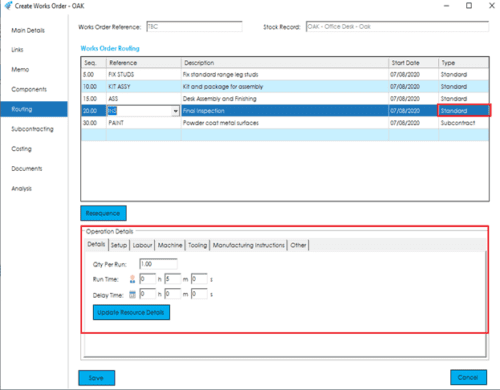The image size is (500, 390).
Task: Switch to Components section
Action: pyautogui.click(x=29, y=89)
